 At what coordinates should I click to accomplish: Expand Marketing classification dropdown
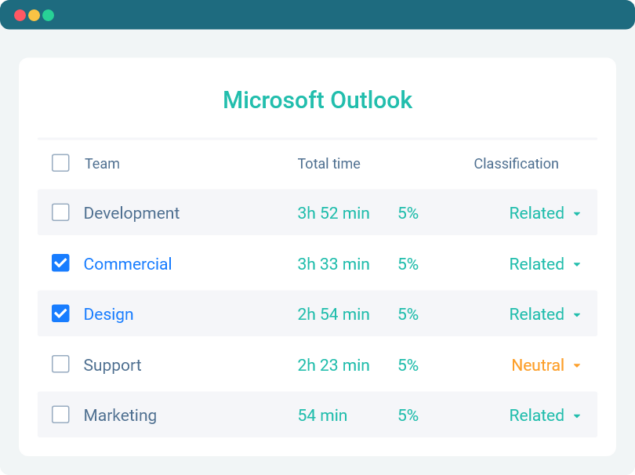(577, 416)
